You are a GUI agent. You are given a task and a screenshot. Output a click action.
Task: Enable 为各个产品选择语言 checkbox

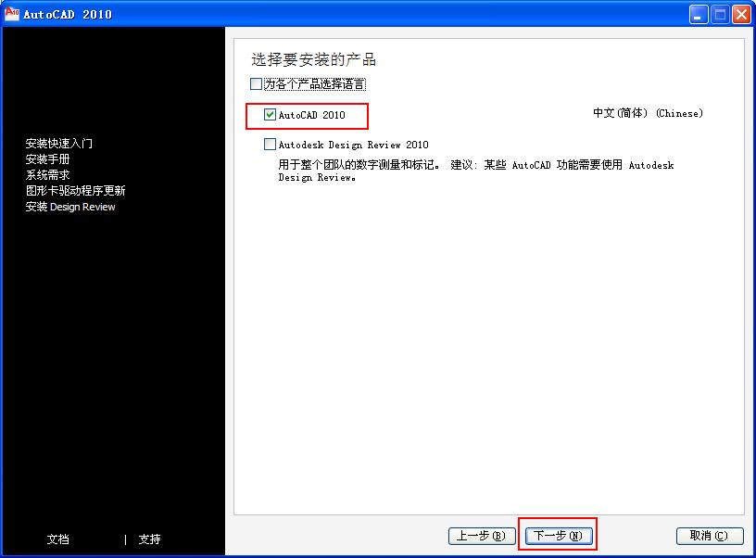pos(256,84)
